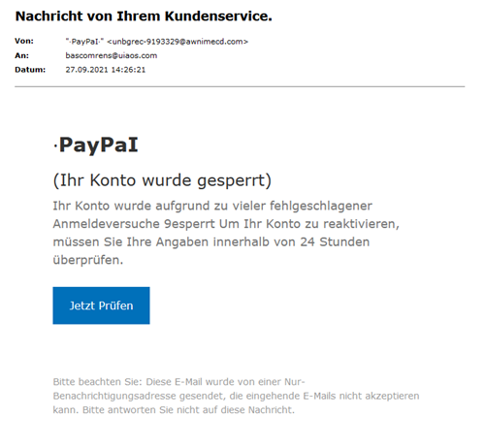The image size is (485, 448).
Task: Click the An label
Action: tap(21, 55)
